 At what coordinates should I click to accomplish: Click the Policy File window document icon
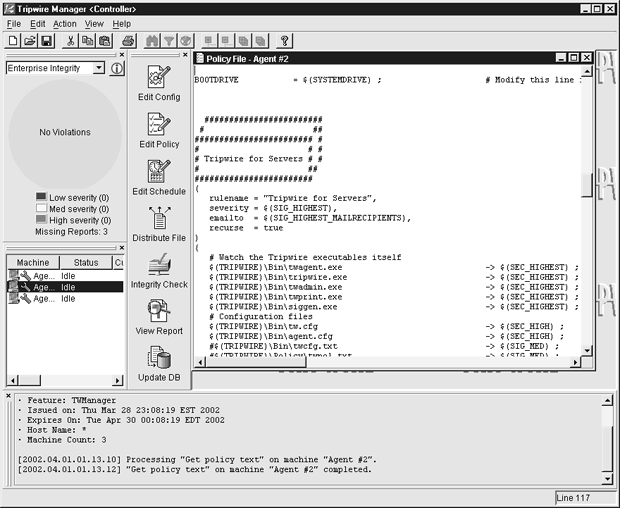click(x=200, y=59)
